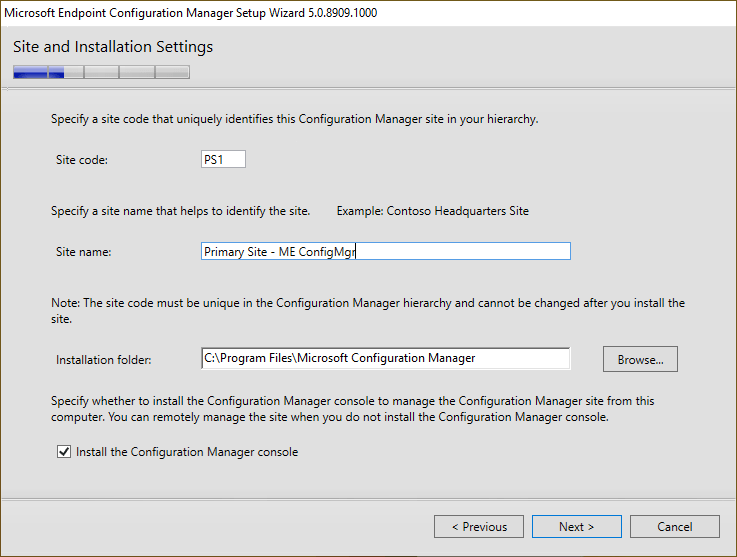Click the Installation folder path field
Screen dimensions: 737x557
click(x=385, y=358)
